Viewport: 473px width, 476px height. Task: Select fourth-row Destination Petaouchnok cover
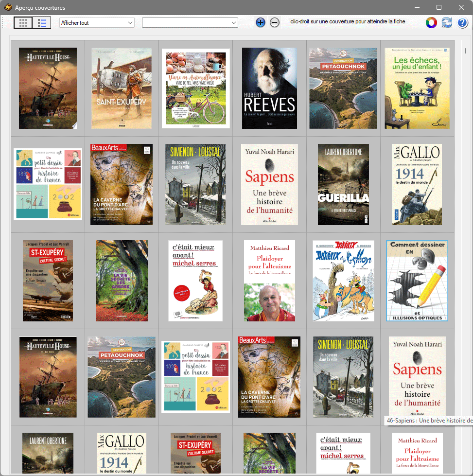pos(122,377)
